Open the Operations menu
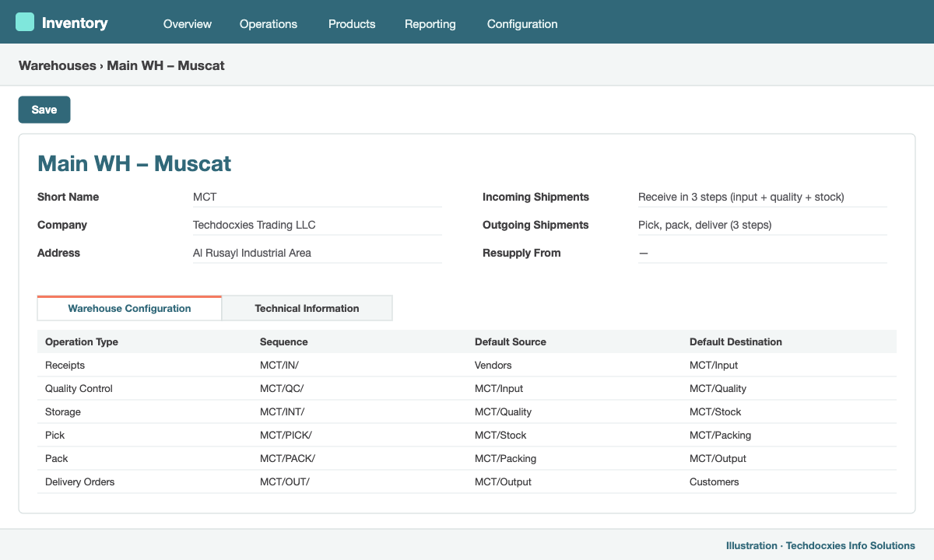934x560 pixels. click(269, 24)
